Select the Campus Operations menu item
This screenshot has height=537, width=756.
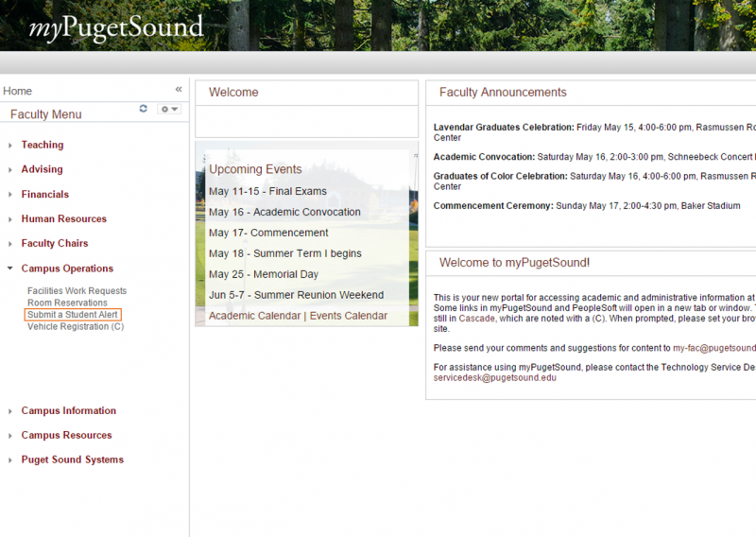pyautogui.click(x=67, y=268)
